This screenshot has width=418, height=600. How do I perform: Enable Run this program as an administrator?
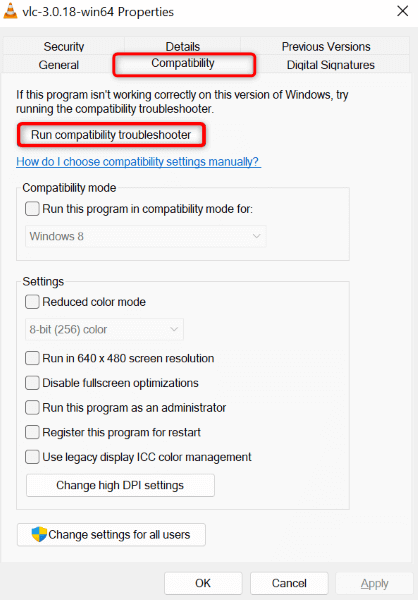(32, 408)
